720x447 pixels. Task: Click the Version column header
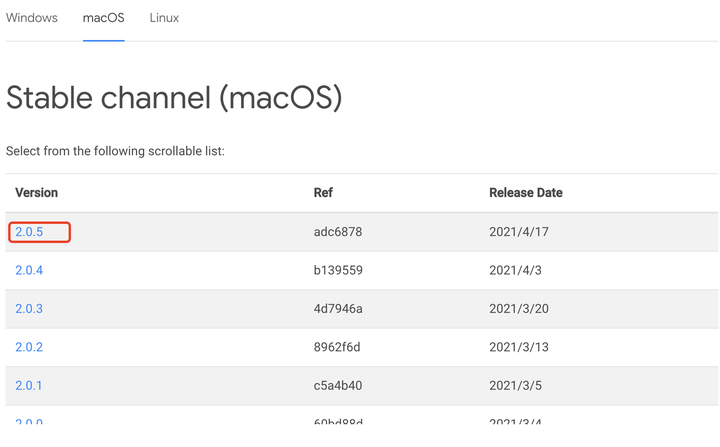pyautogui.click(x=36, y=192)
